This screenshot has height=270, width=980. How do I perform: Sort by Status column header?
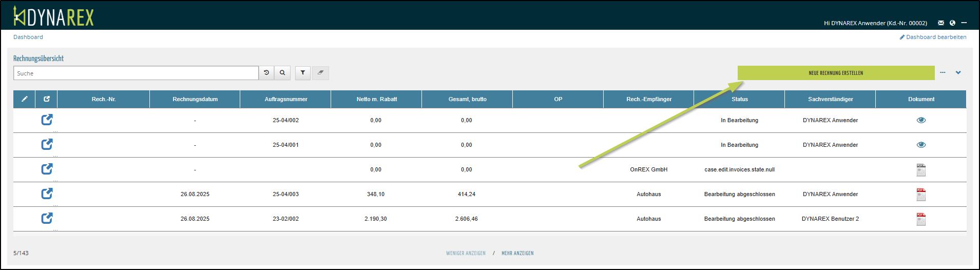click(x=739, y=99)
